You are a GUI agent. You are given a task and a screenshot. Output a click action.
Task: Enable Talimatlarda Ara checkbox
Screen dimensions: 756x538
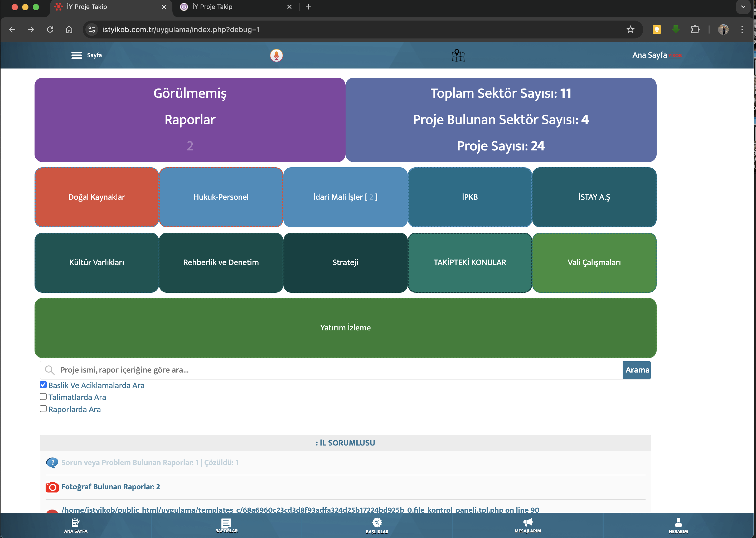pyautogui.click(x=43, y=397)
